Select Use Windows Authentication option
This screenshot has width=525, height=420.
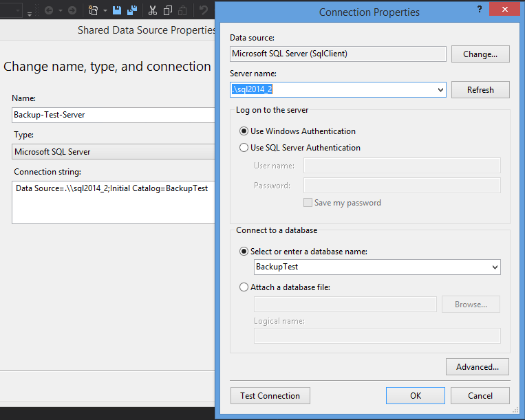click(x=244, y=131)
